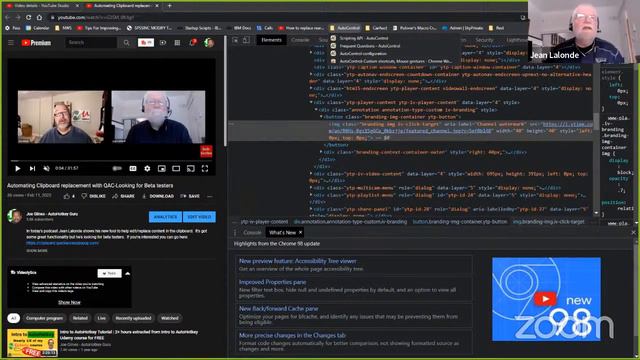Switch to theater mode
Image resolution: width=640 pixels, height=360 pixels.
(x=176, y=168)
